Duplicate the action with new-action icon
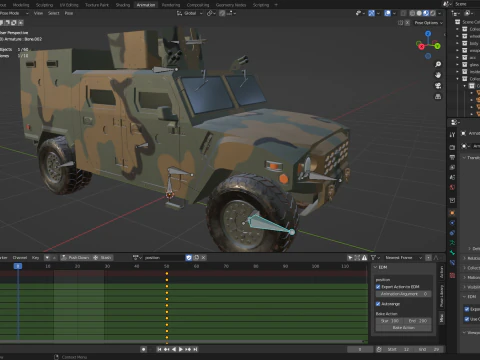 tap(196, 258)
